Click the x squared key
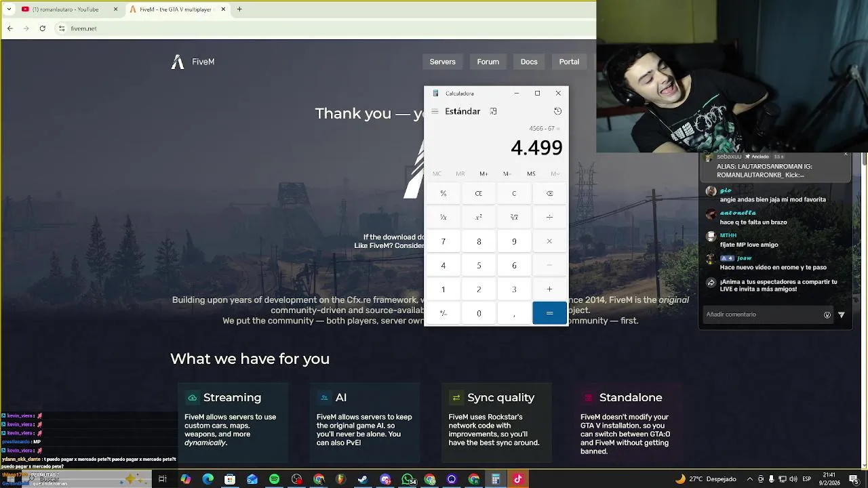 pos(478,218)
